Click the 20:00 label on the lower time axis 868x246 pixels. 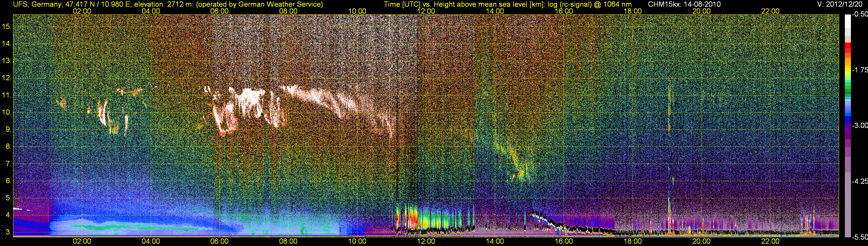(x=702, y=241)
